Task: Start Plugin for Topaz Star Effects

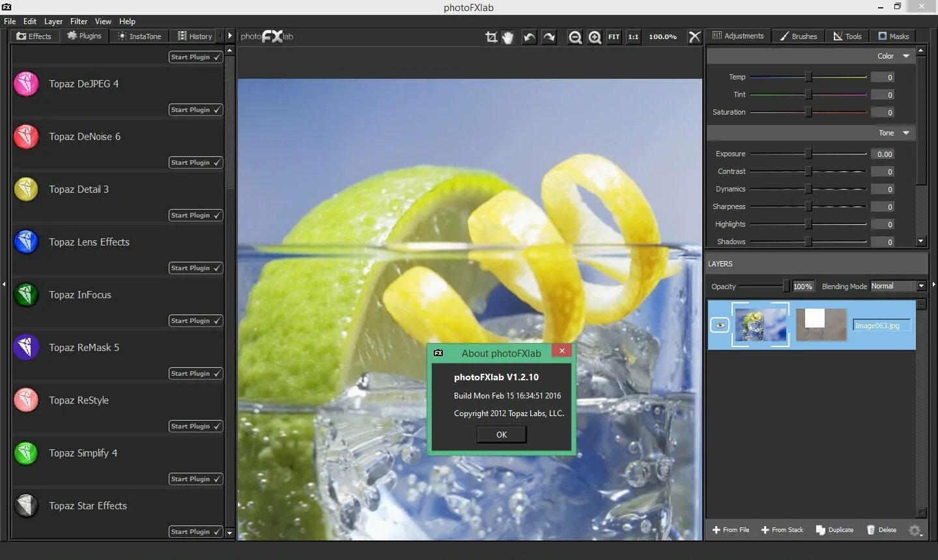Action: 195,532
